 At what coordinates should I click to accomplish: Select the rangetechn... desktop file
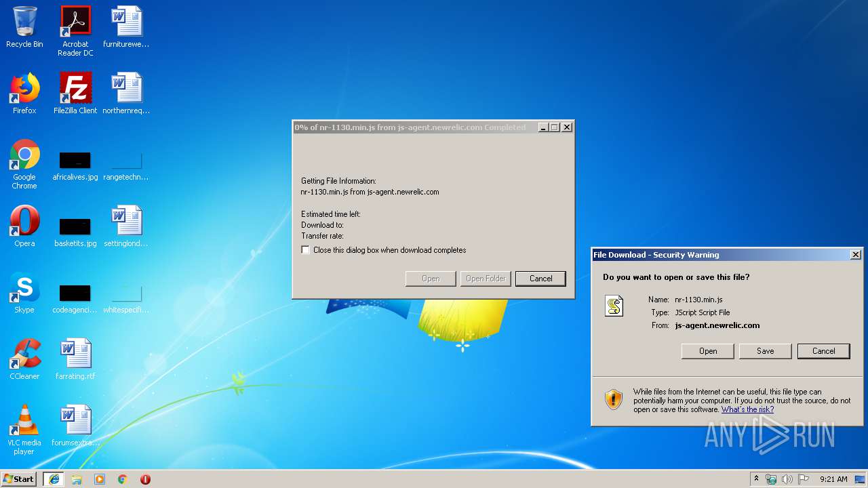tap(126, 166)
